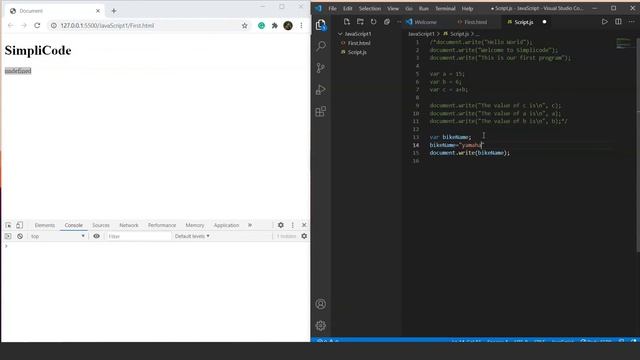The image size is (640, 360).
Task: Toggle the console sidebar
Action: coord(8,236)
